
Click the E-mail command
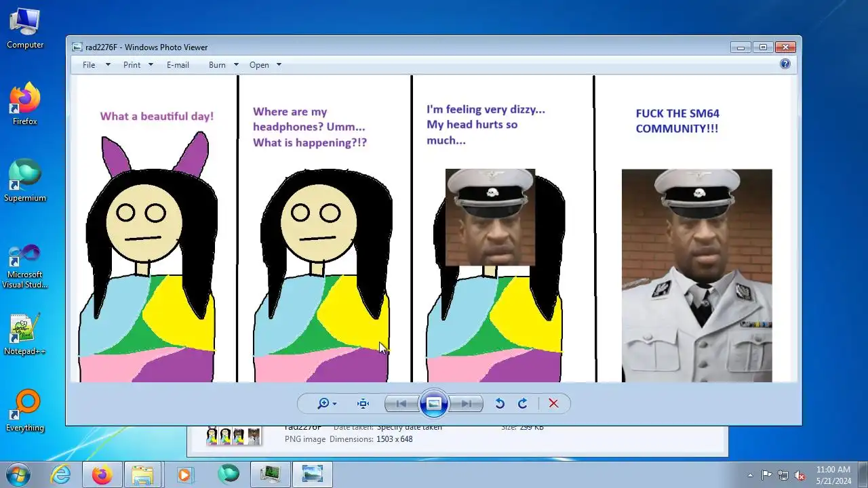pos(178,65)
